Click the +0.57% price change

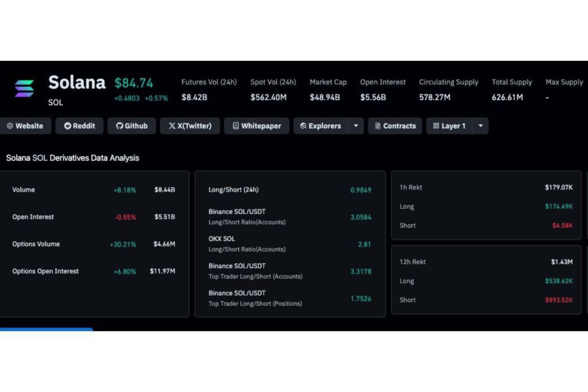pyautogui.click(x=156, y=98)
